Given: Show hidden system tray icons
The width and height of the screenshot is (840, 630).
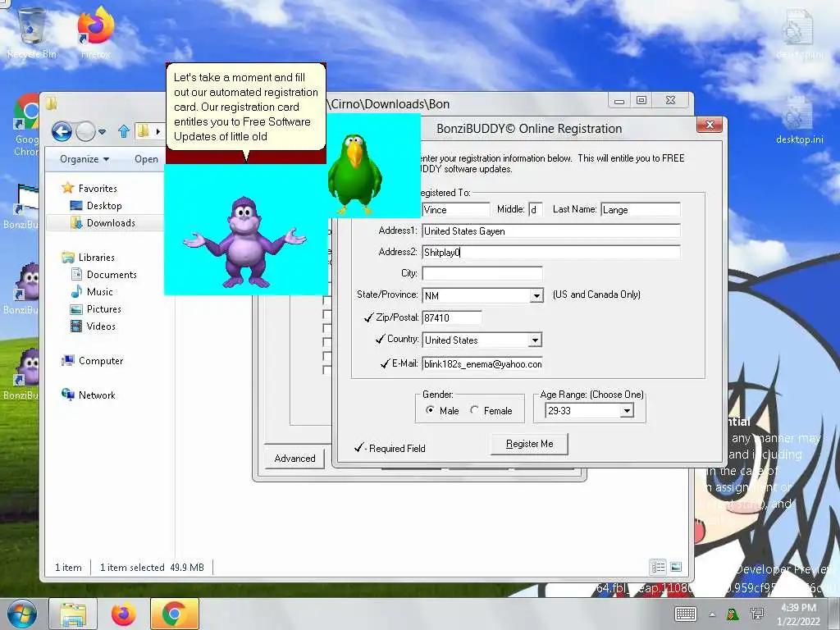Looking at the screenshot, I should pos(712,614).
